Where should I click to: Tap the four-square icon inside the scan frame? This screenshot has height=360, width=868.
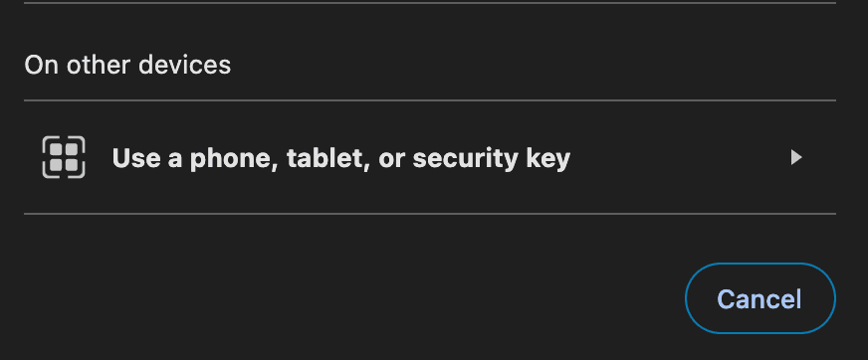coord(64,157)
